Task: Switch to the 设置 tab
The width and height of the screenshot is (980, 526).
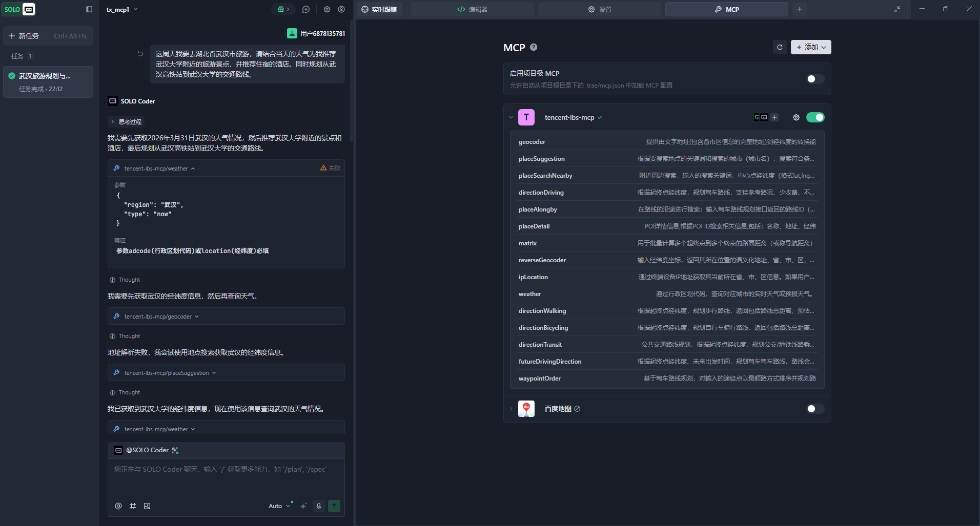Action: (599, 9)
